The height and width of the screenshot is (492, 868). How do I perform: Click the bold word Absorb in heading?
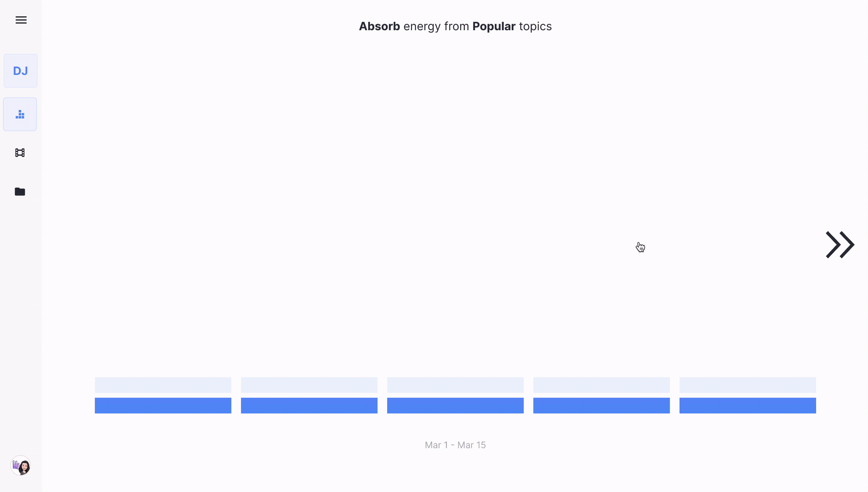tap(379, 26)
